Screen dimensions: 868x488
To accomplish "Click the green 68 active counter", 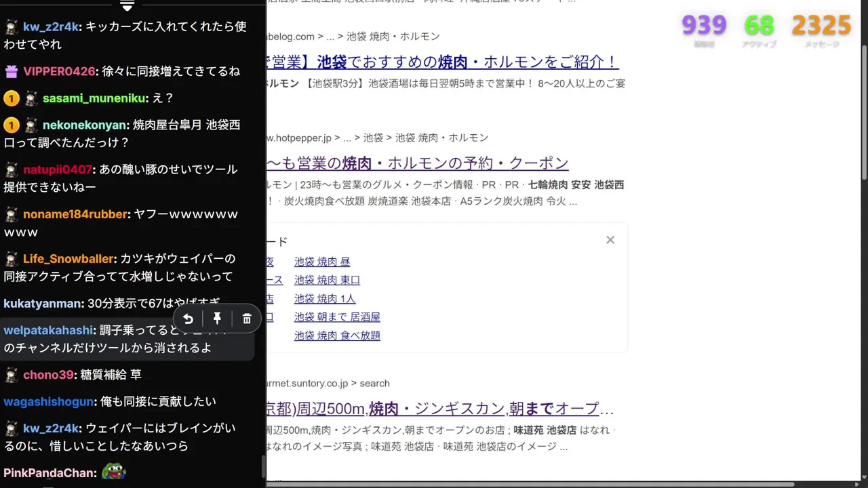I will pos(759,26).
